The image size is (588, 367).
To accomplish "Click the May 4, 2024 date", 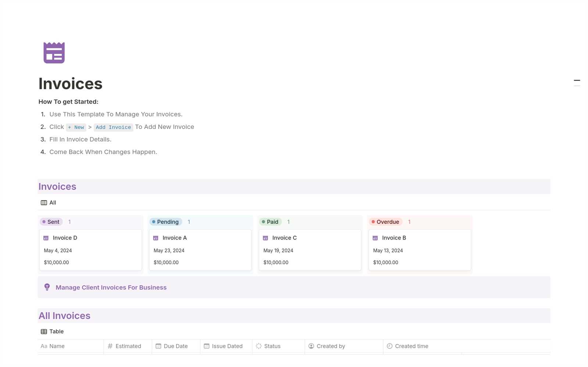I will click(x=58, y=251).
